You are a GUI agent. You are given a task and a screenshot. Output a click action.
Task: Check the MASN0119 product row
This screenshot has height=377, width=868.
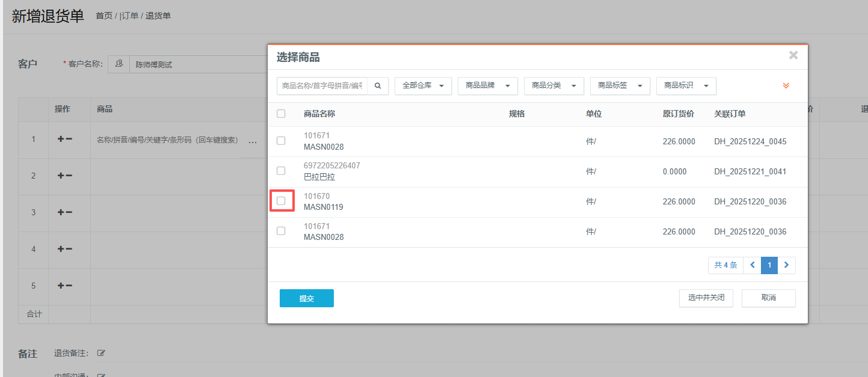pyautogui.click(x=281, y=201)
